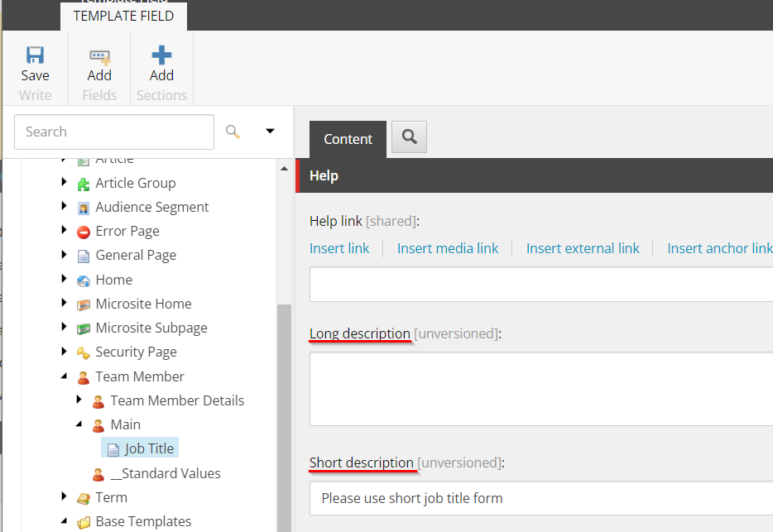This screenshot has width=773, height=532.
Task: Select the TEMPLATE FIELD ribbon tab
Action: click(x=123, y=16)
